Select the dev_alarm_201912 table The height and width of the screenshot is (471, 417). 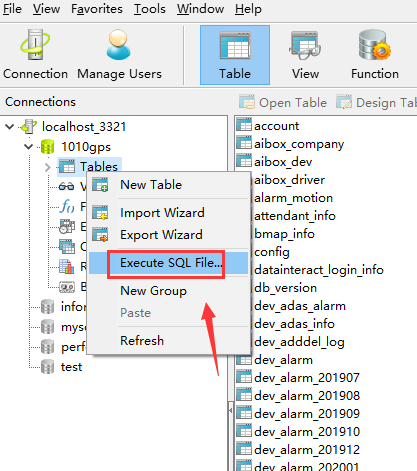click(x=307, y=450)
